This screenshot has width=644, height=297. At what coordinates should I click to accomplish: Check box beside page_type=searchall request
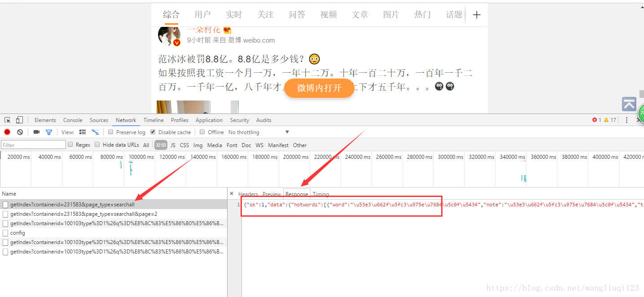[x=5, y=204]
